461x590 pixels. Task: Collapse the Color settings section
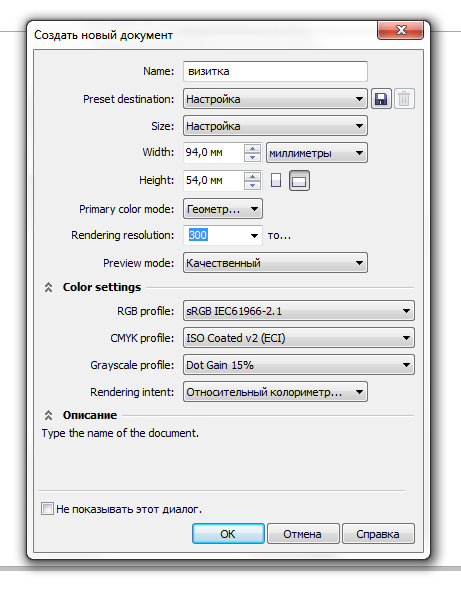coord(48,287)
